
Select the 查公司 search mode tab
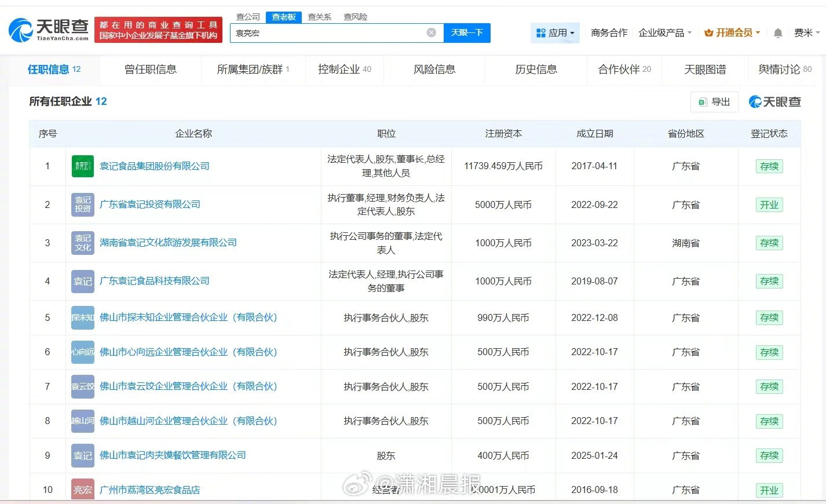point(248,17)
